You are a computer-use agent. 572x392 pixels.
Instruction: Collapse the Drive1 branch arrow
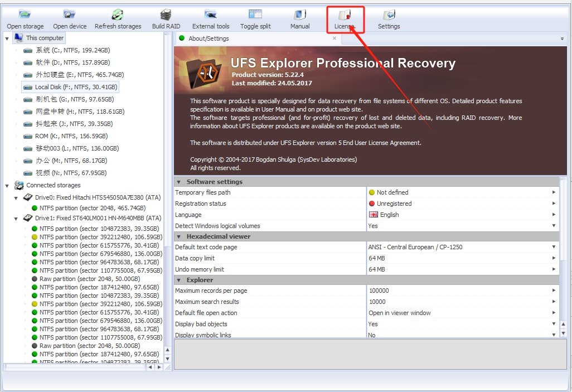coord(16,219)
